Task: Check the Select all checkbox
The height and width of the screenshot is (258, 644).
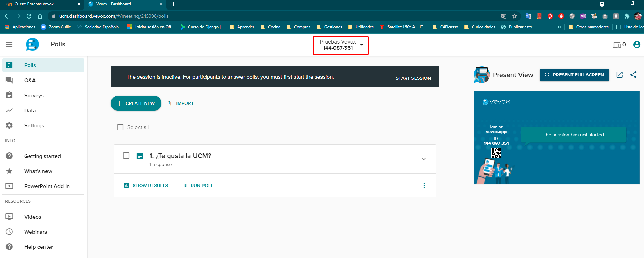Action: tap(120, 127)
